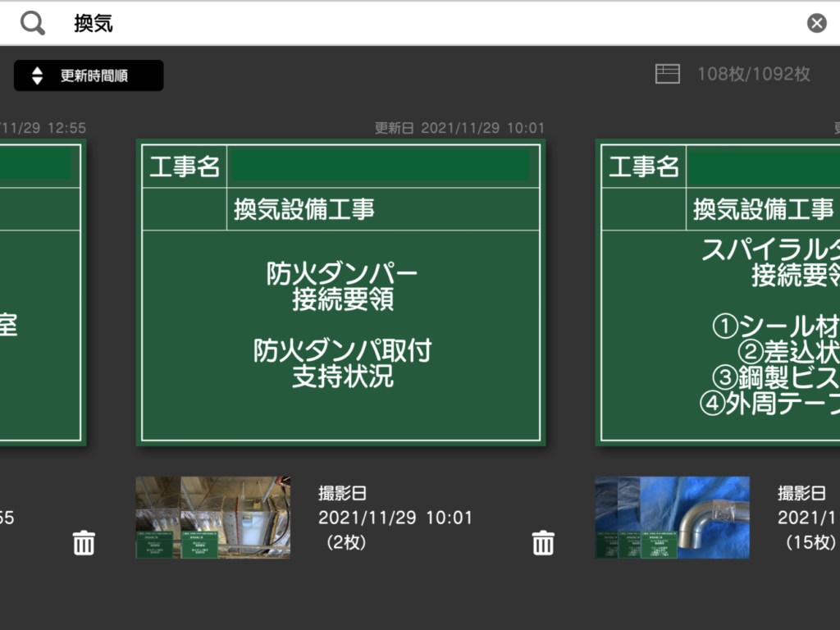This screenshot has height=630, width=840.
Task: Click the 撮影日 2021/11/29 10:01 text
Action: 395,505
